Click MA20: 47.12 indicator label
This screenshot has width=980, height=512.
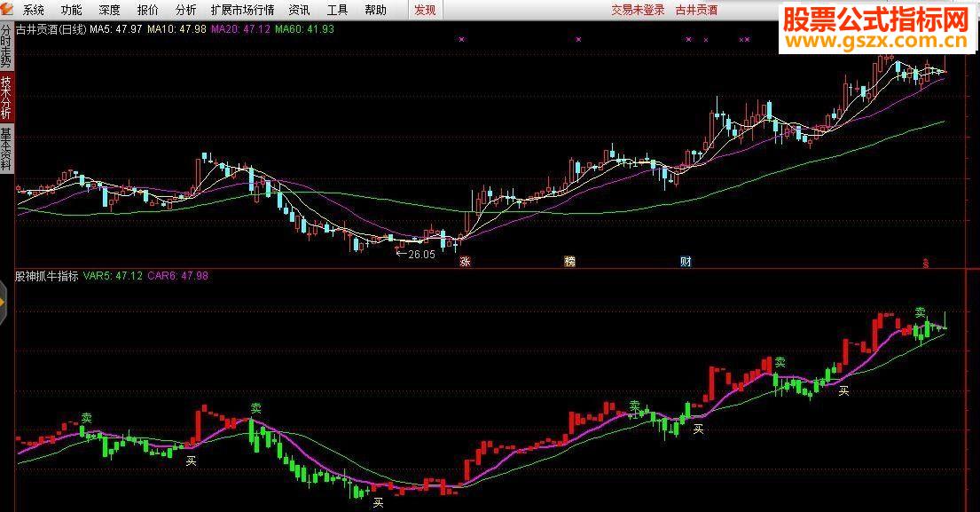[x=240, y=28]
